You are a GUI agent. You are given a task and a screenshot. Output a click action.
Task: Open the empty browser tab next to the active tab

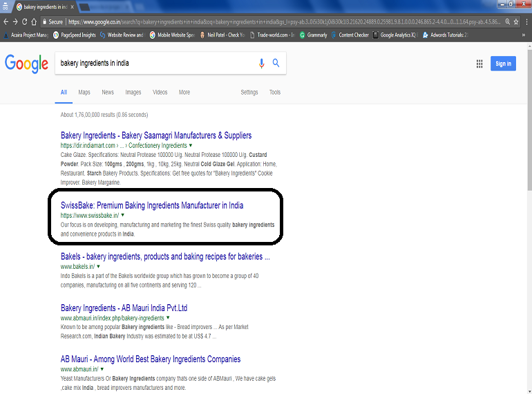[85, 7]
